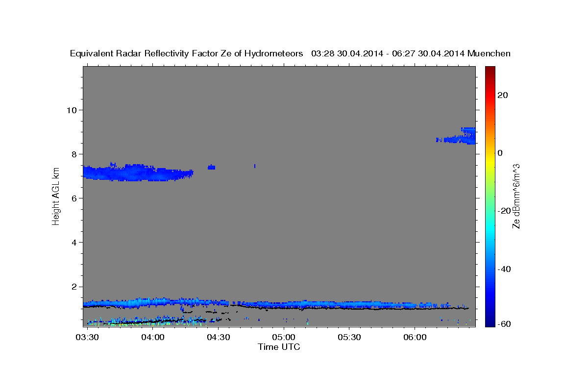Click the colorbar value -40
Screen dimensions: 588x392
pyautogui.click(x=504, y=269)
